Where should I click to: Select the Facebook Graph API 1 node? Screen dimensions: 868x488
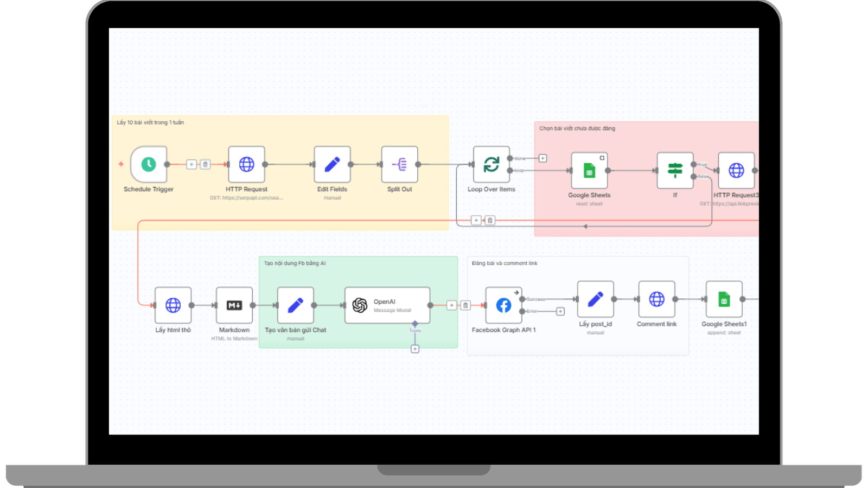(x=503, y=305)
